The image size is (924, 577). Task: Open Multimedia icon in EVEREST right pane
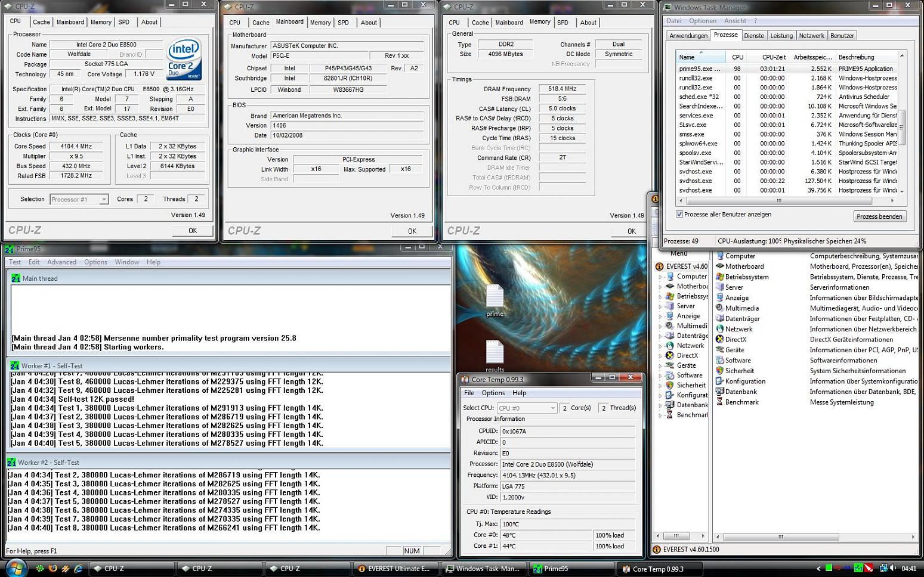click(x=719, y=308)
